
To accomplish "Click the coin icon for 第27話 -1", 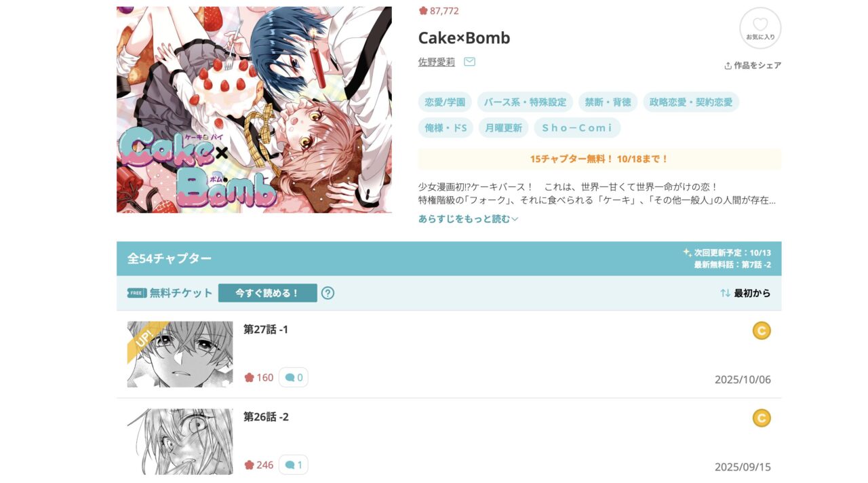I will pos(762,330).
